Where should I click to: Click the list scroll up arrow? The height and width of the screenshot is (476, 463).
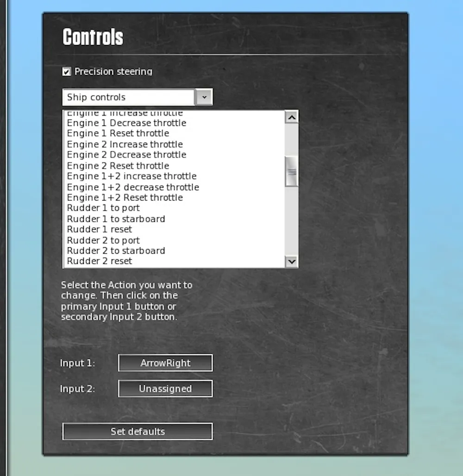(292, 117)
